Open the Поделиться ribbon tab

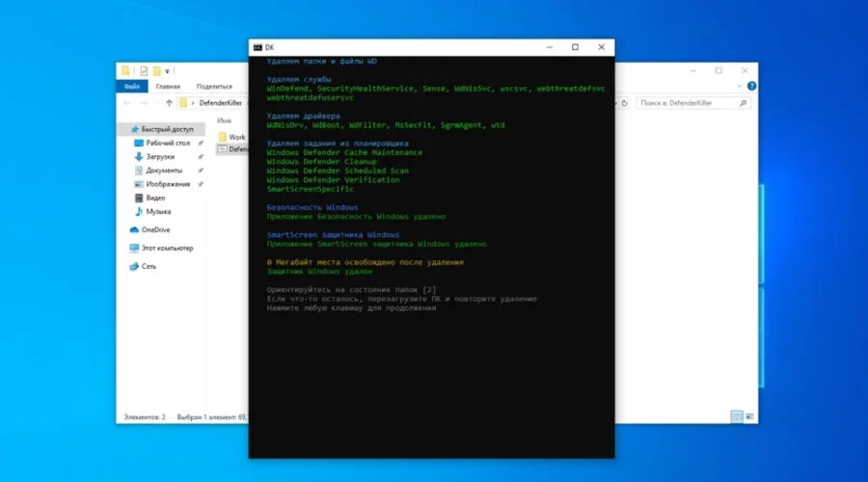tap(213, 86)
